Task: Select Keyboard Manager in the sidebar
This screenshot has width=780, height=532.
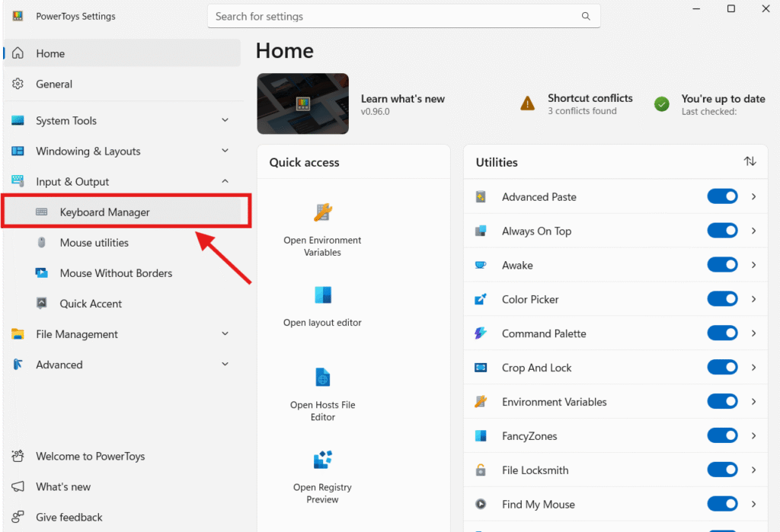Action: (105, 212)
